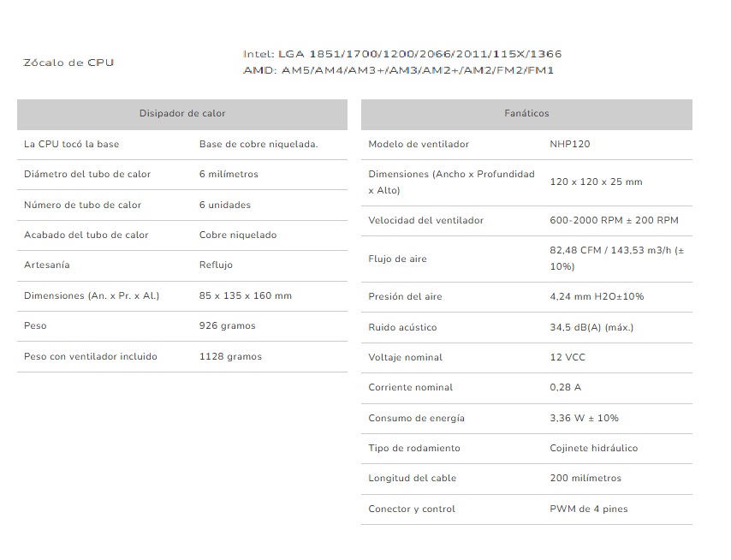Screen dimensions: 731x560
Task: Click the "Zócalo de CPU" label
Action: click(68, 63)
